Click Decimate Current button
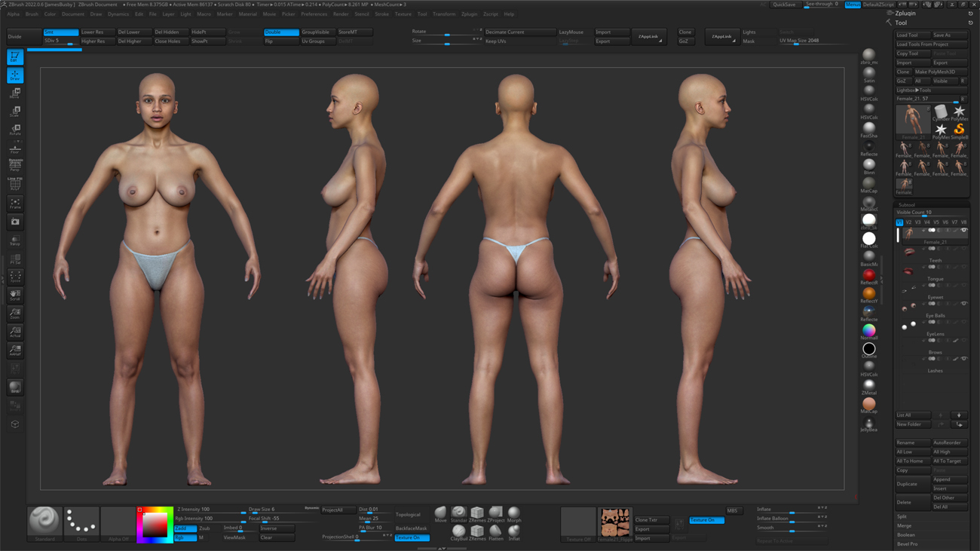 click(x=520, y=32)
